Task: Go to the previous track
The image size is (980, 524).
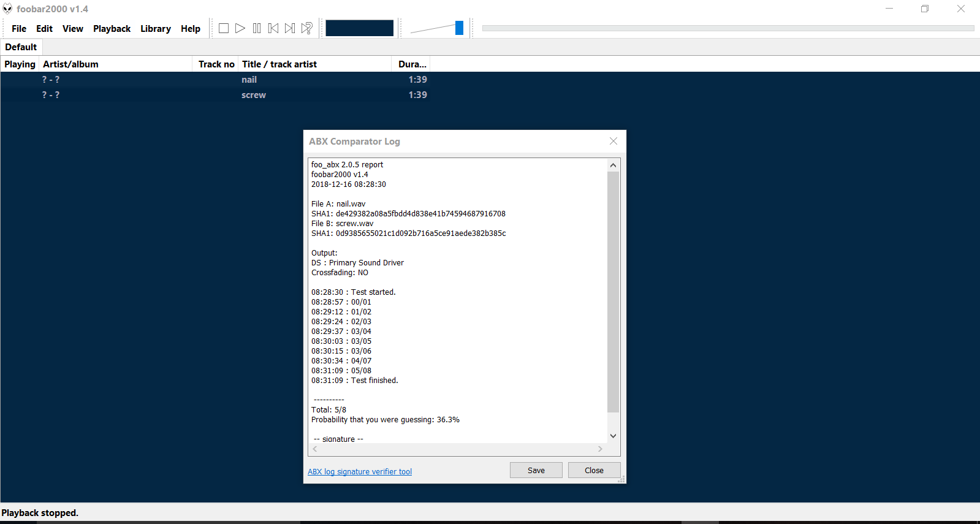Action: click(x=273, y=28)
